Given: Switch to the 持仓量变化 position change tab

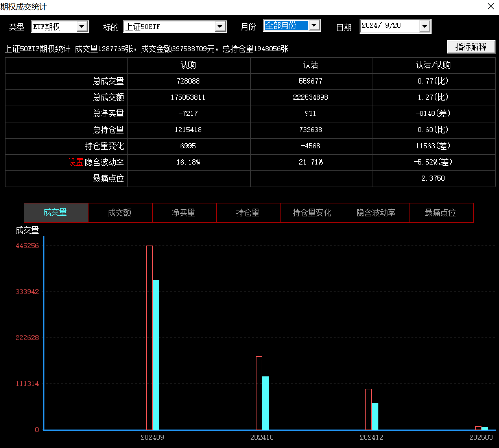Looking at the screenshot, I should tap(312, 213).
